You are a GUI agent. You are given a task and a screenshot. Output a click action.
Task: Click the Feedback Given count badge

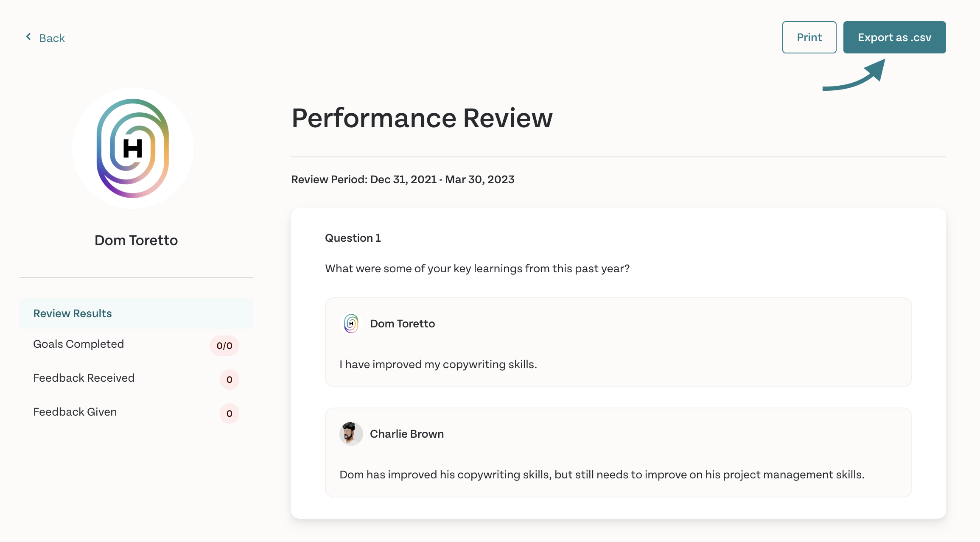coord(230,413)
